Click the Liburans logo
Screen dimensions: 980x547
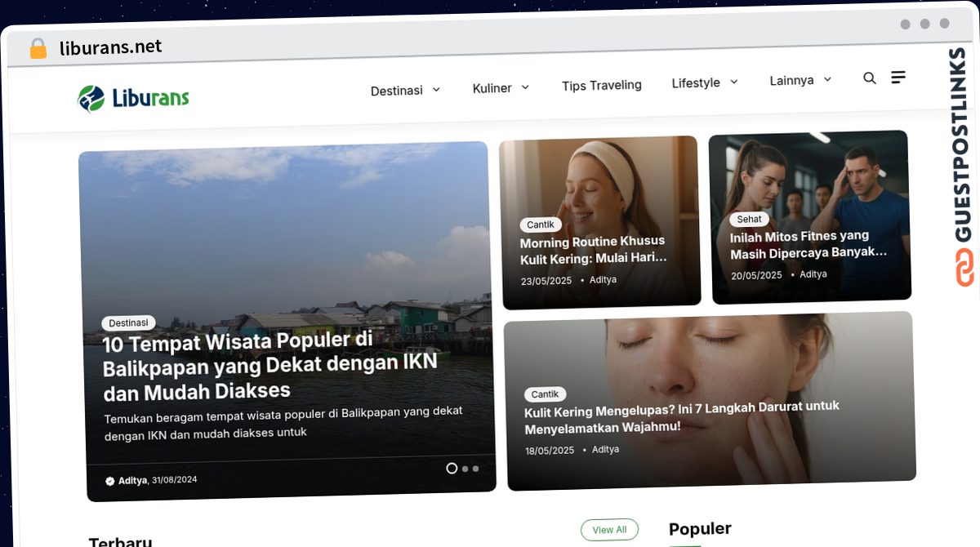point(133,99)
